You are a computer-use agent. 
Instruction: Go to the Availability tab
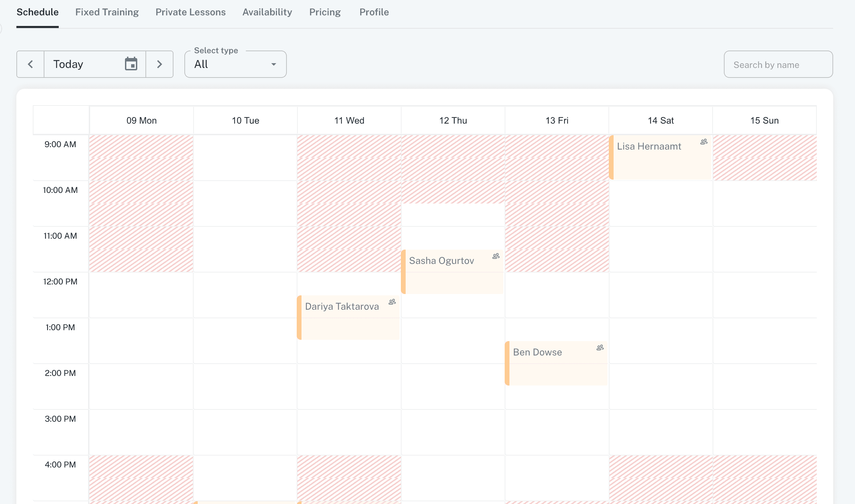[x=267, y=12]
